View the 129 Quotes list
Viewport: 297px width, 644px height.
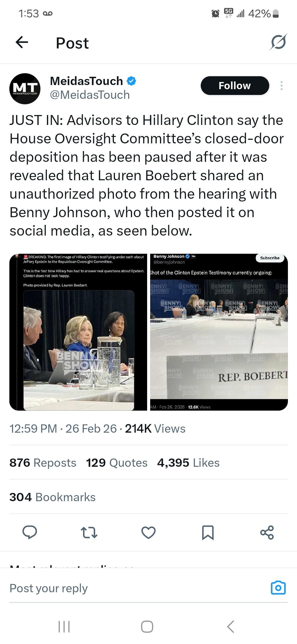pyautogui.click(x=117, y=463)
